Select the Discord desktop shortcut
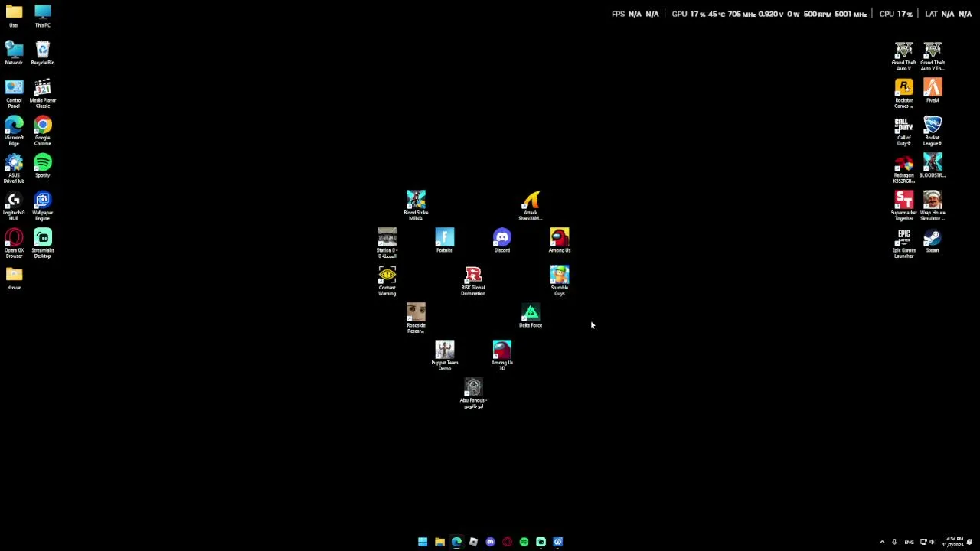The image size is (980, 551). pyautogui.click(x=502, y=241)
